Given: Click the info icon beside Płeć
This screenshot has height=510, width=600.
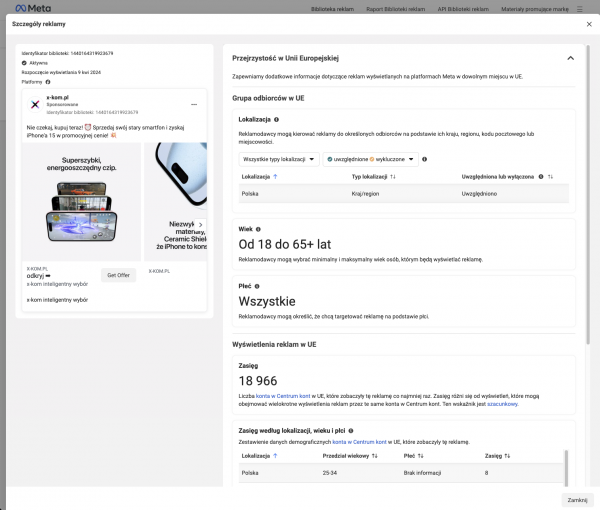Looking at the screenshot, I should click(x=258, y=284).
